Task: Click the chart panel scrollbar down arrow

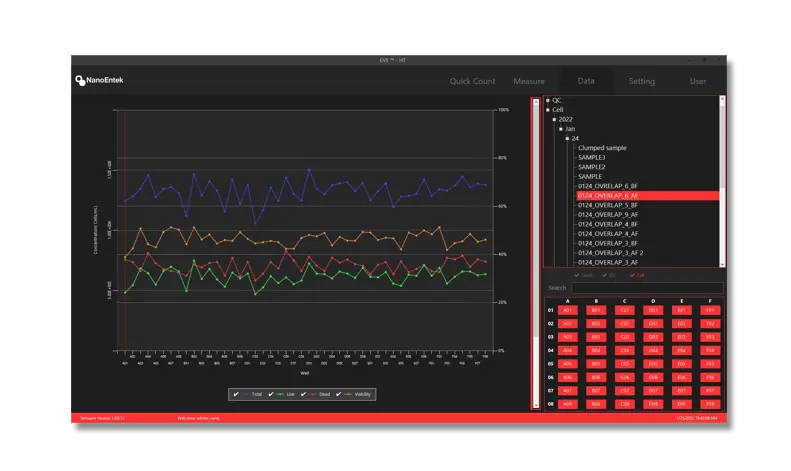Action: tap(536, 405)
